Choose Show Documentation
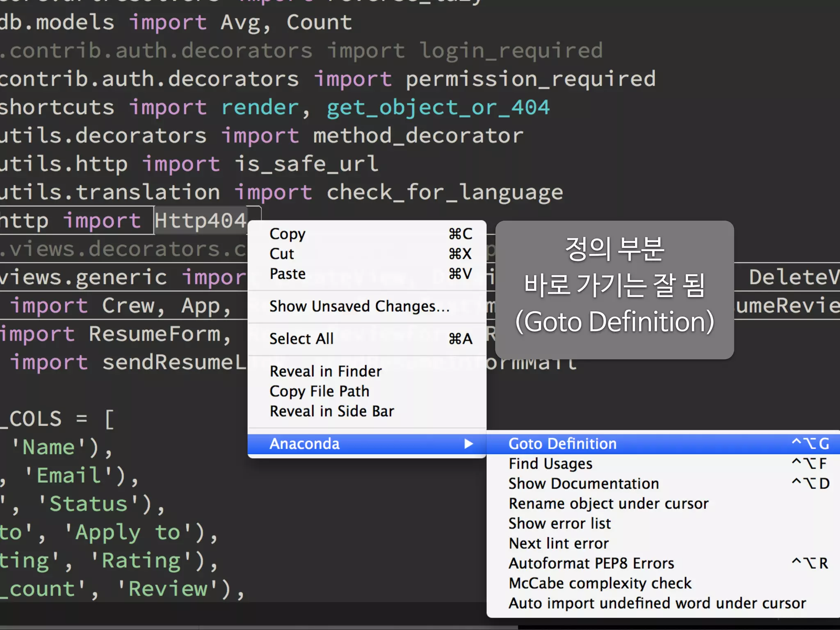840x630 pixels. pos(663,484)
